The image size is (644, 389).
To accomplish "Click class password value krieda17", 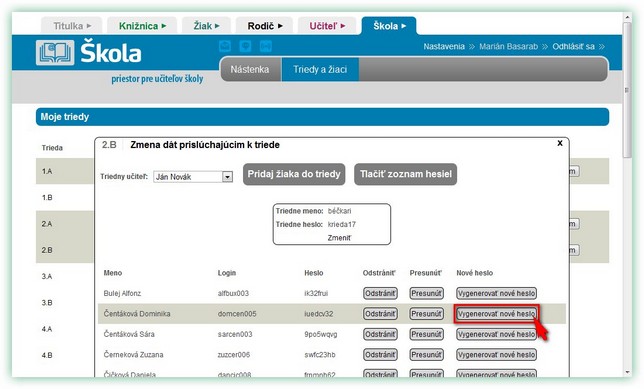I will point(342,224).
